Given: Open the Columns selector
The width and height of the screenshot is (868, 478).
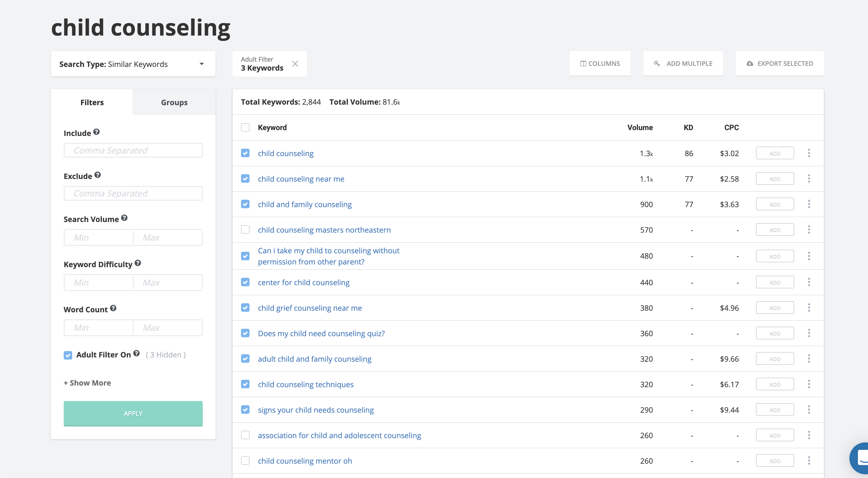Looking at the screenshot, I should tap(600, 64).
